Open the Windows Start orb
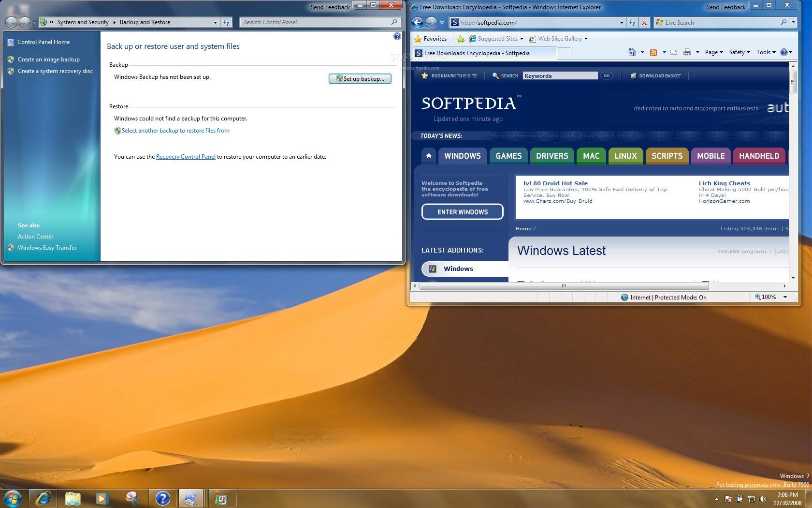 click(x=13, y=498)
